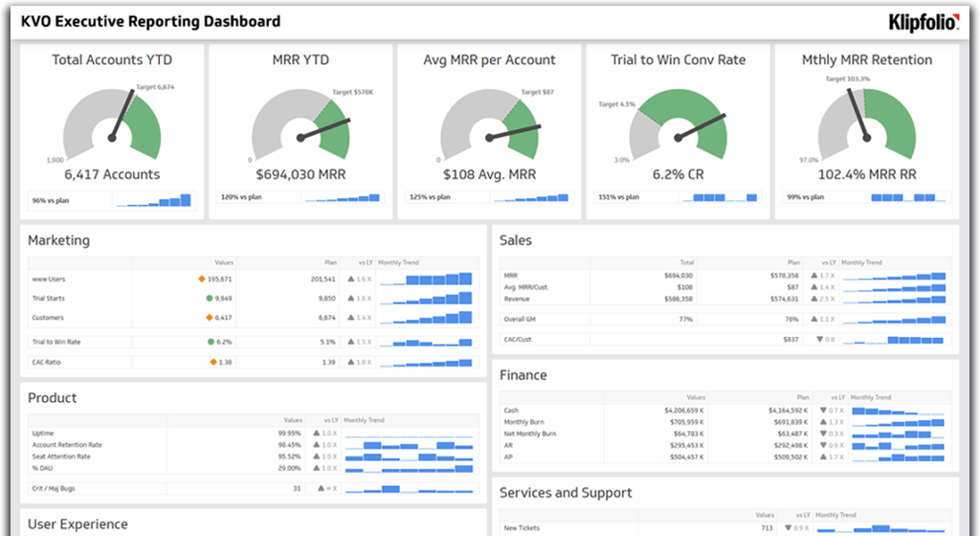This screenshot has width=980, height=536.
Task: Click the Finance Cash monthly trend chart
Action: coord(898,411)
